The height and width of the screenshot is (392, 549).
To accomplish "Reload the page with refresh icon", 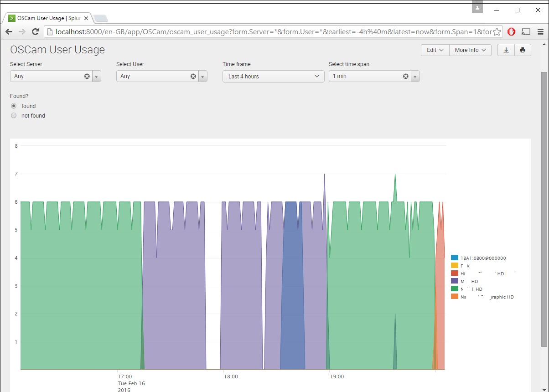I will click(35, 32).
